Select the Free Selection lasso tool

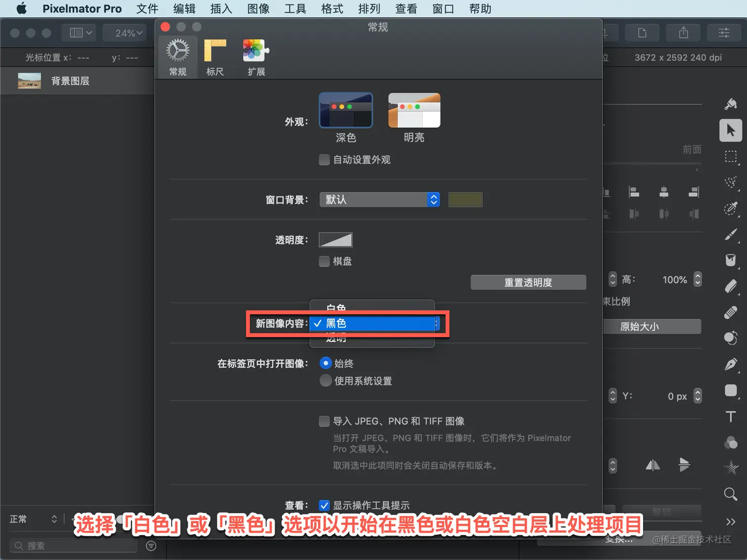tap(731, 182)
